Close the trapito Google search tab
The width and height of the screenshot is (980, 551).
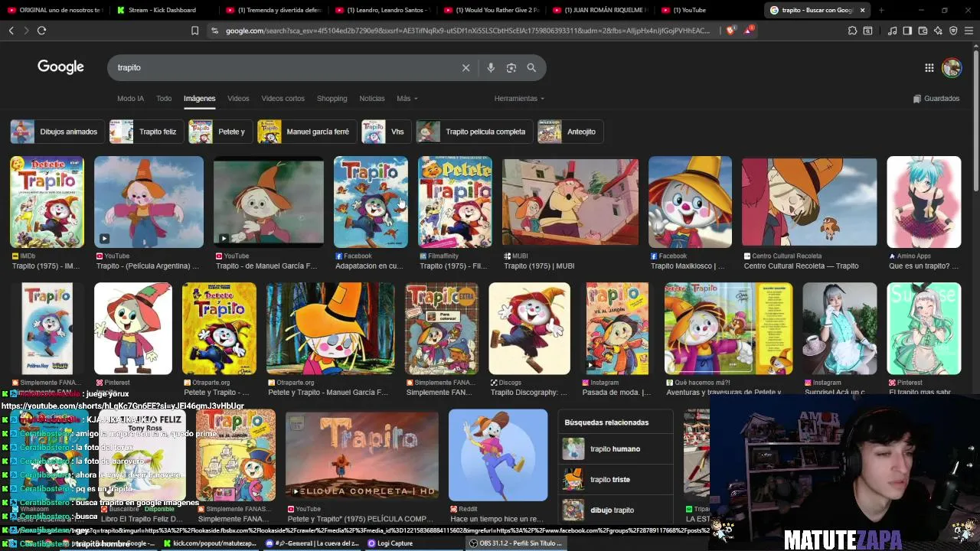pyautogui.click(x=862, y=10)
